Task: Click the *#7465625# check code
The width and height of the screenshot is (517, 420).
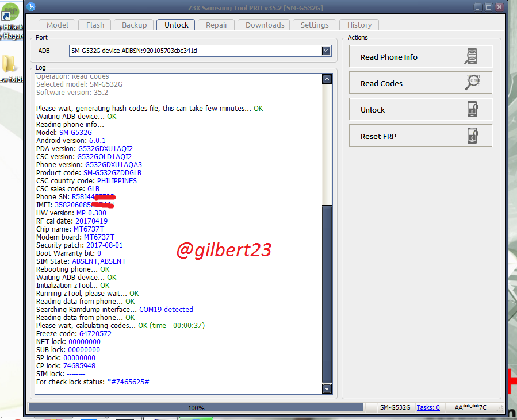Action: [128, 382]
